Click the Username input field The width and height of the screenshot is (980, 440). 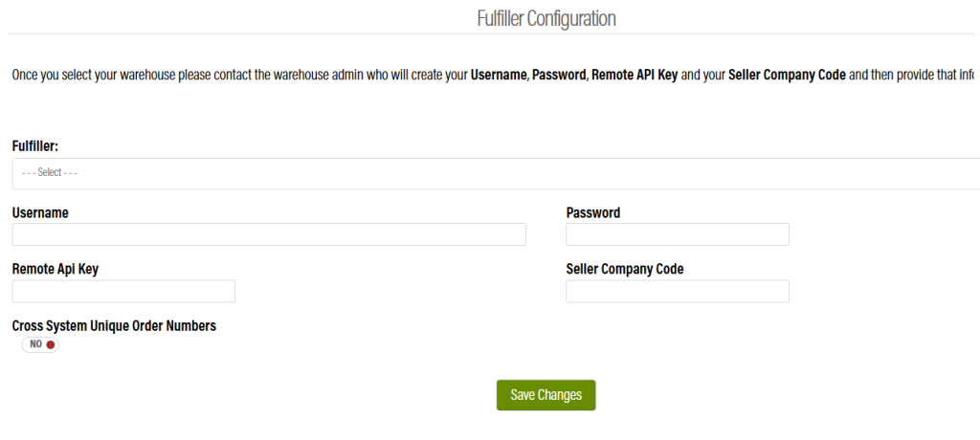(269, 234)
